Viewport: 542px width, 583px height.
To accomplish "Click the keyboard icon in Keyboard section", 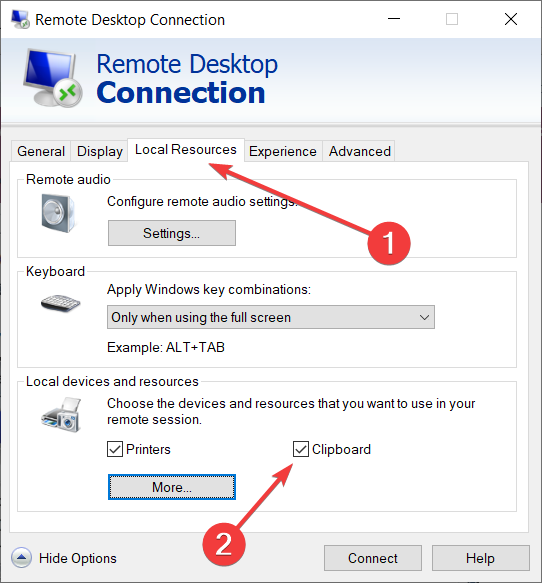I will coord(60,303).
